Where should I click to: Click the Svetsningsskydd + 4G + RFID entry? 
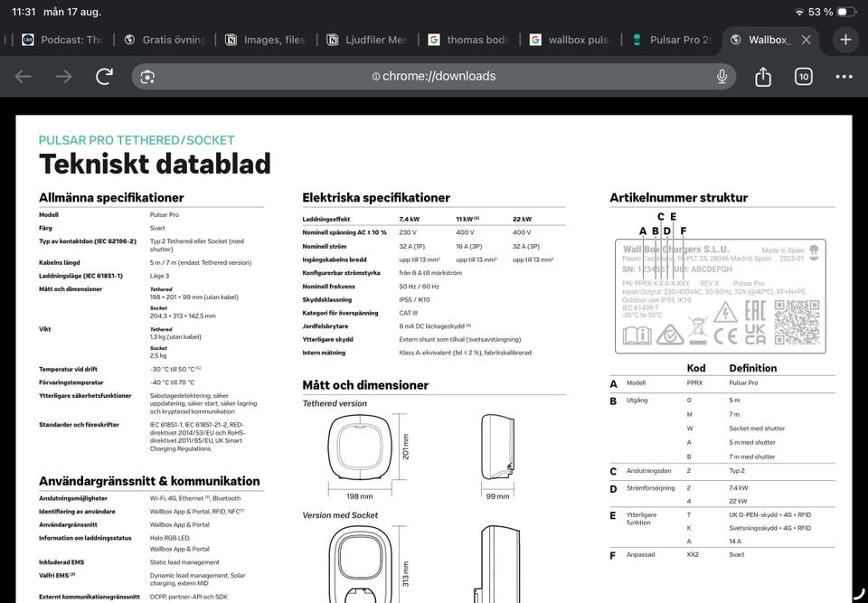(770, 528)
